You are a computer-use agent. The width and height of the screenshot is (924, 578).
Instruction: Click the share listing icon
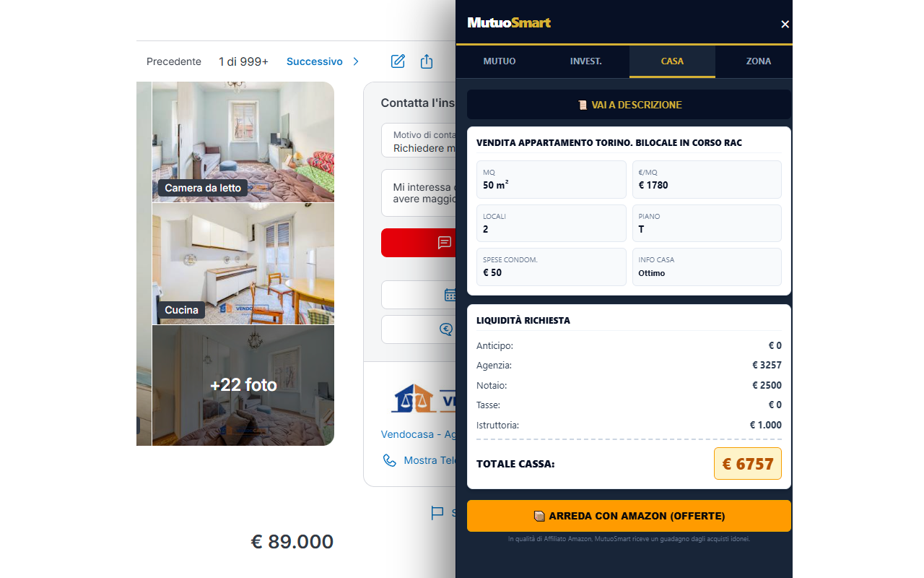point(427,61)
